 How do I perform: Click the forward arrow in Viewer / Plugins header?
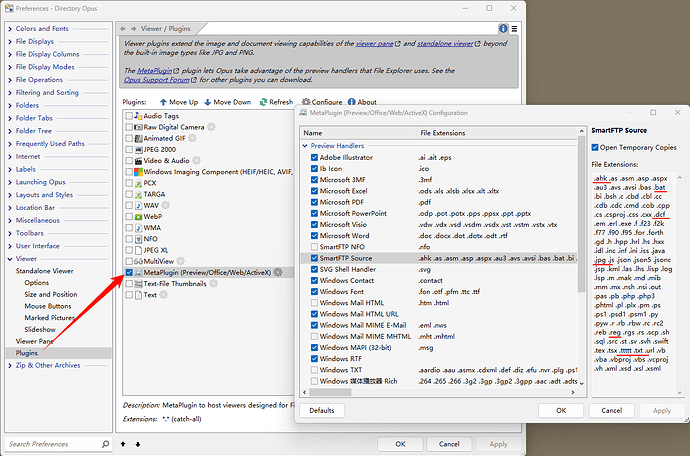click(133, 29)
